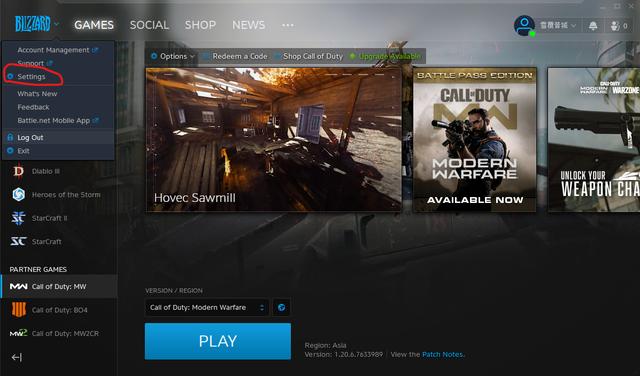Open the notifications bell icon
This screenshot has width=640, height=376.
click(593, 26)
